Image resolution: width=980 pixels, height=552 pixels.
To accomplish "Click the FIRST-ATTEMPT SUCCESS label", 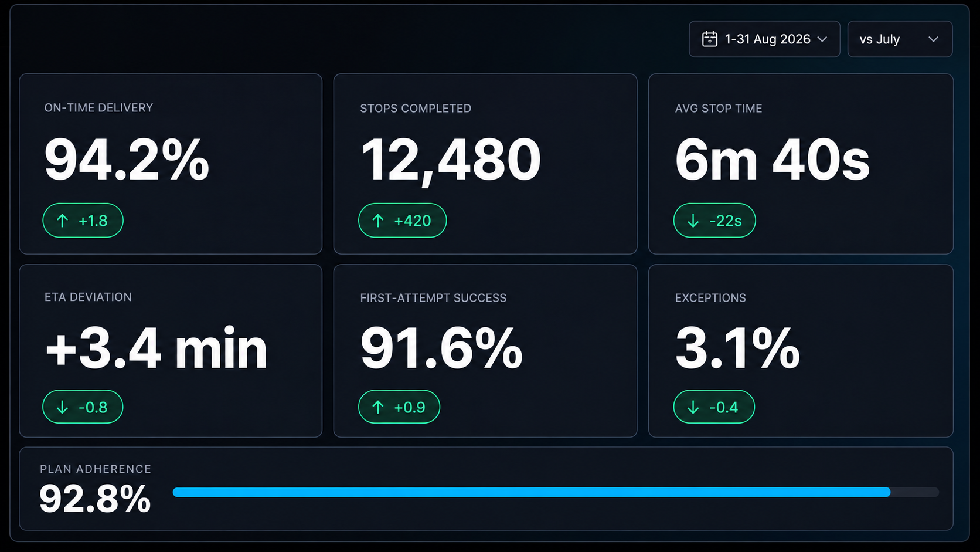I will [x=433, y=298].
